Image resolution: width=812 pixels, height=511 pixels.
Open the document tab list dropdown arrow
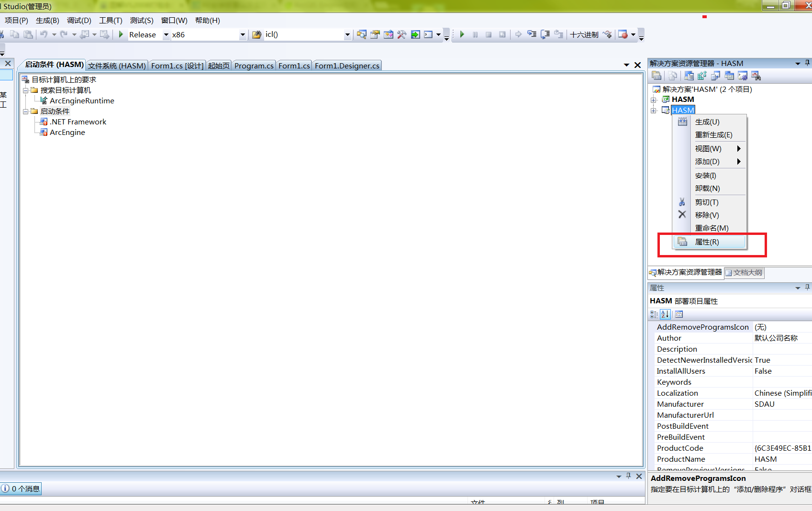[x=626, y=65]
